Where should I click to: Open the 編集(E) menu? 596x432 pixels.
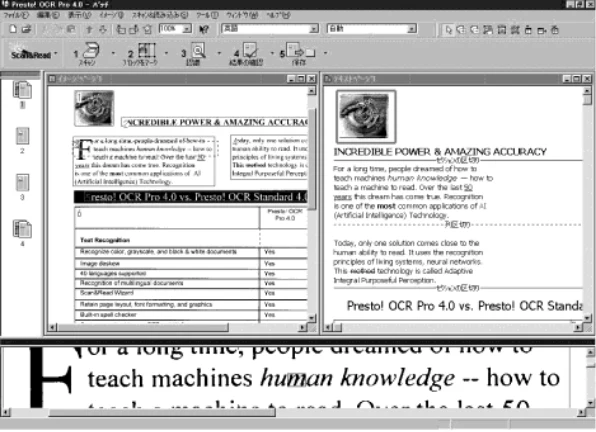[x=48, y=15]
